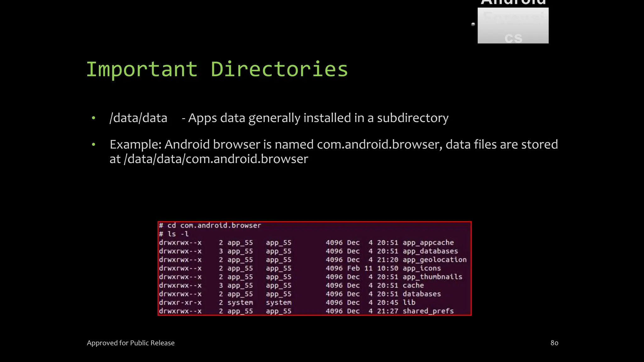The width and height of the screenshot is (644, 362).
Task: Click the first green bullet point marker
Action: click(x=93, y=118)
